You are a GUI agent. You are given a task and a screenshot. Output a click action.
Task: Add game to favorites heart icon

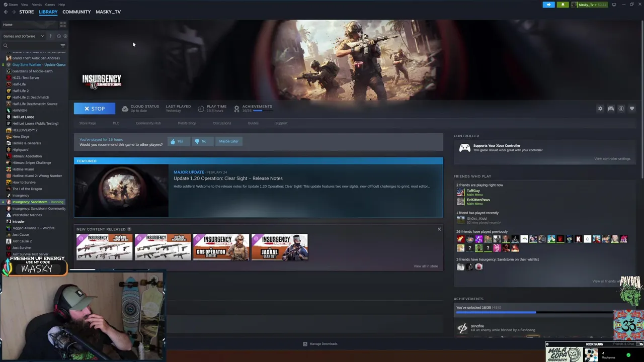(x=632, y=109)
